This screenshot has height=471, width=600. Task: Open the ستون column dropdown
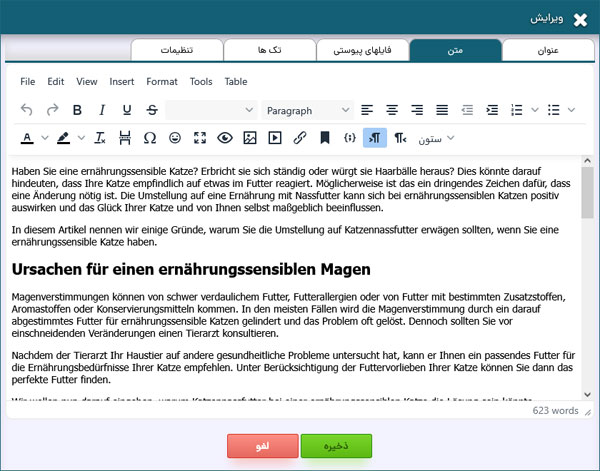point(435,139)
